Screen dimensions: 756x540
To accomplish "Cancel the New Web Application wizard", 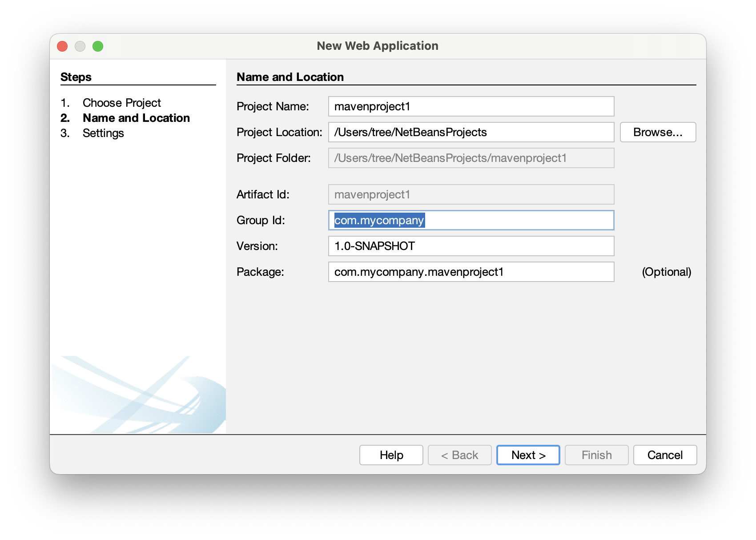I will coord(665,455).
